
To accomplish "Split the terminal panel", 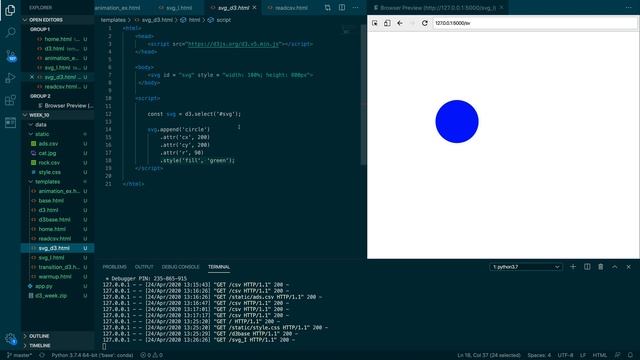I will point(587,267).
